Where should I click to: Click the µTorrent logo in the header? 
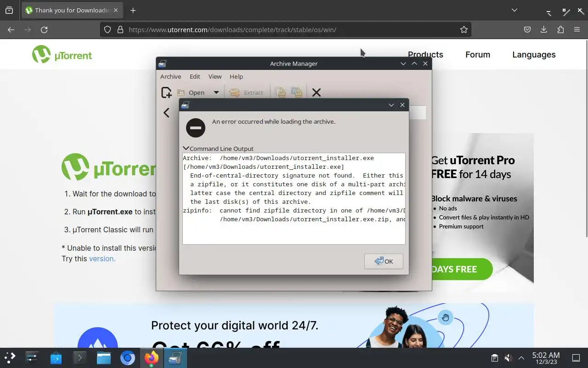coord(62,55)
